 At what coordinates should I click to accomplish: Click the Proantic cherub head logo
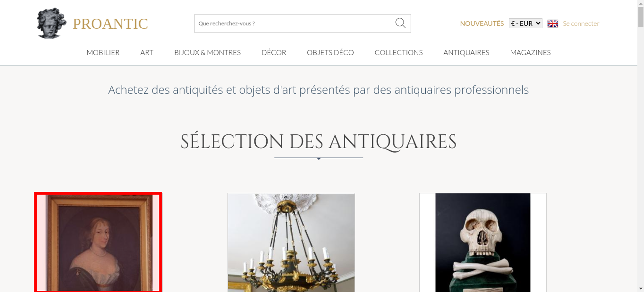52,23
